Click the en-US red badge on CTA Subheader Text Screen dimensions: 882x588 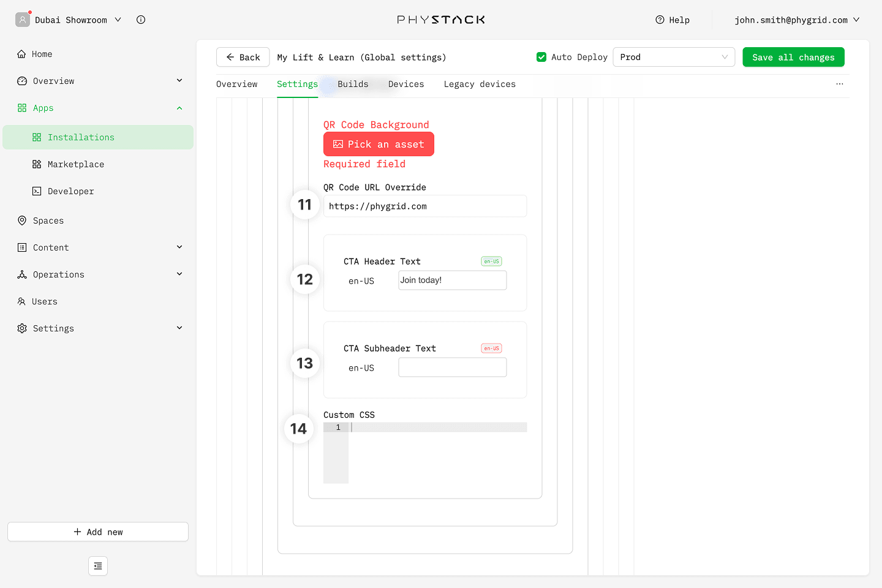pyautogui.click(x=491, y=349)
